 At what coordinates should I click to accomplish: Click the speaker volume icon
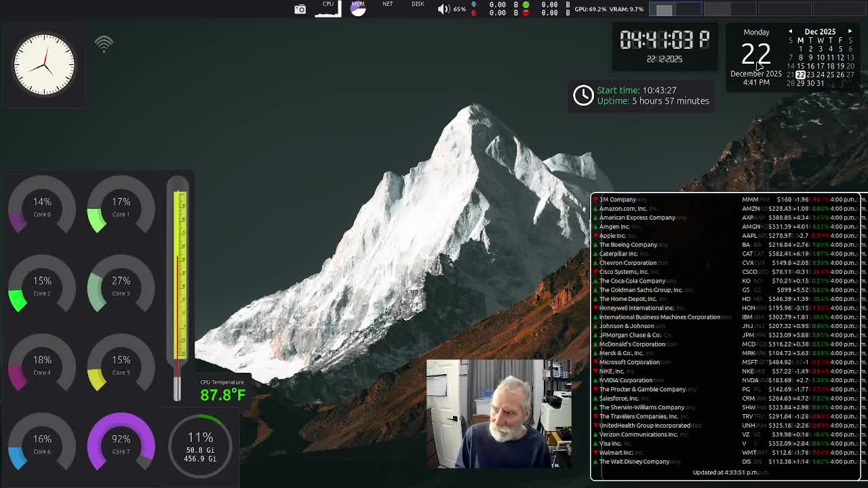(443, 9)
